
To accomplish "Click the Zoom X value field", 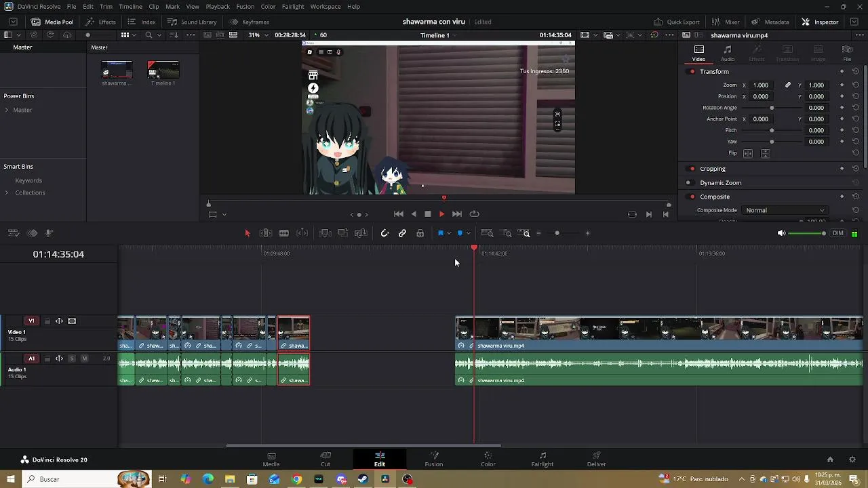I will [x=761, y=85].
